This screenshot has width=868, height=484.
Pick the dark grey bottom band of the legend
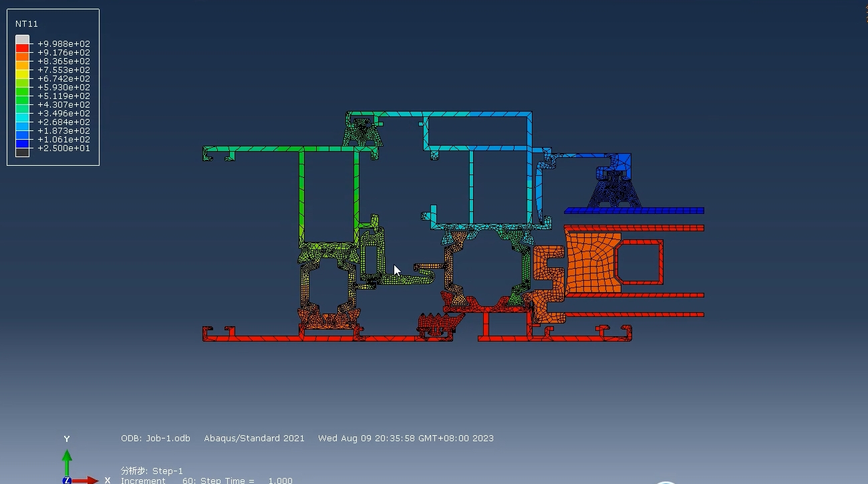[x=22, y=152]
